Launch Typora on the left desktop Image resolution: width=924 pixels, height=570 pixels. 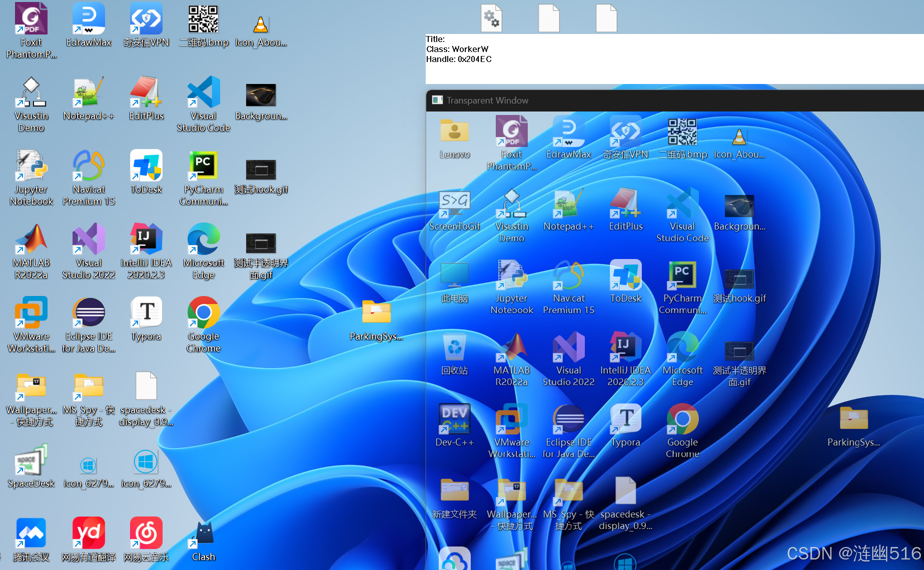(146, 319)
